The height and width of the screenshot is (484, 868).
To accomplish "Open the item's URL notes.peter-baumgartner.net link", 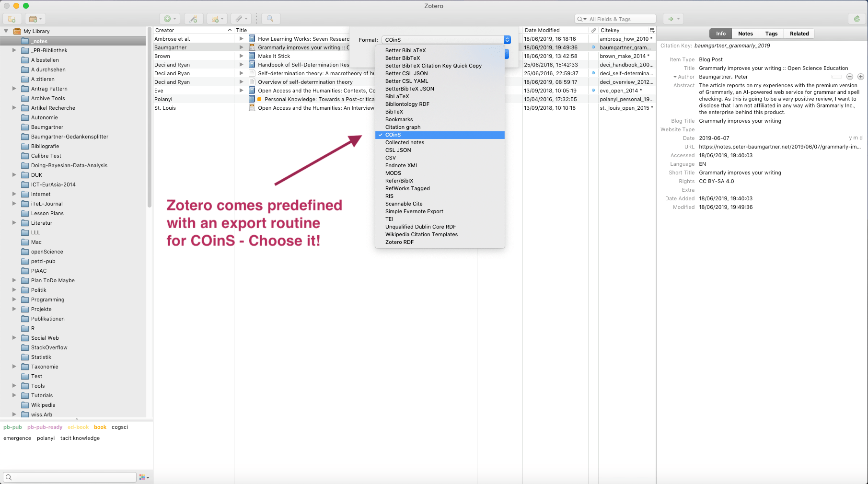I will pos(779,147).
